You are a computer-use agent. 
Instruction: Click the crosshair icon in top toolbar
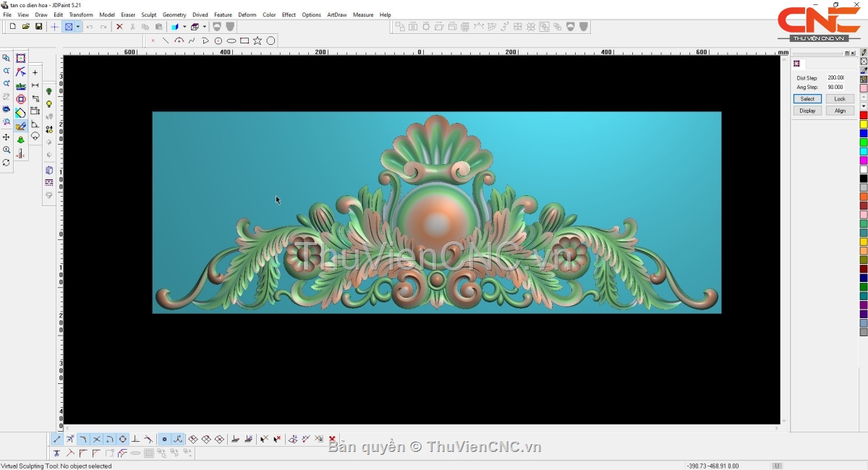click(x=54, y=27)
